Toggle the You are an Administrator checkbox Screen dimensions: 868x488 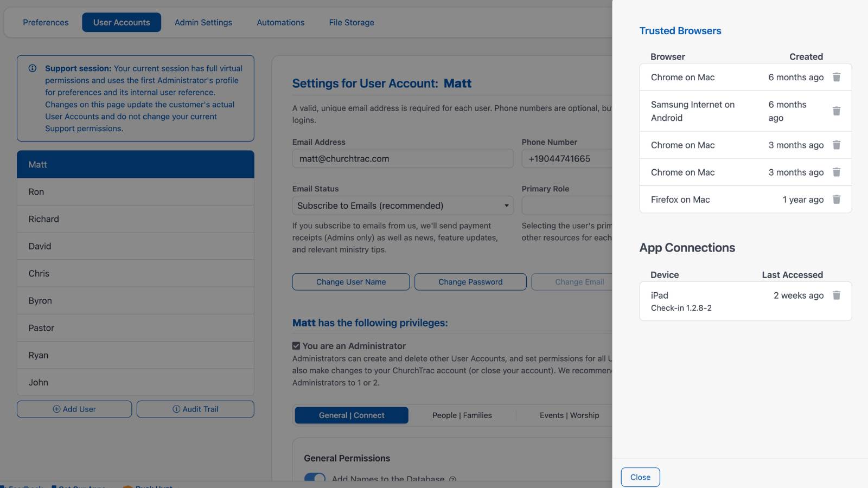(x=296, y=346)
